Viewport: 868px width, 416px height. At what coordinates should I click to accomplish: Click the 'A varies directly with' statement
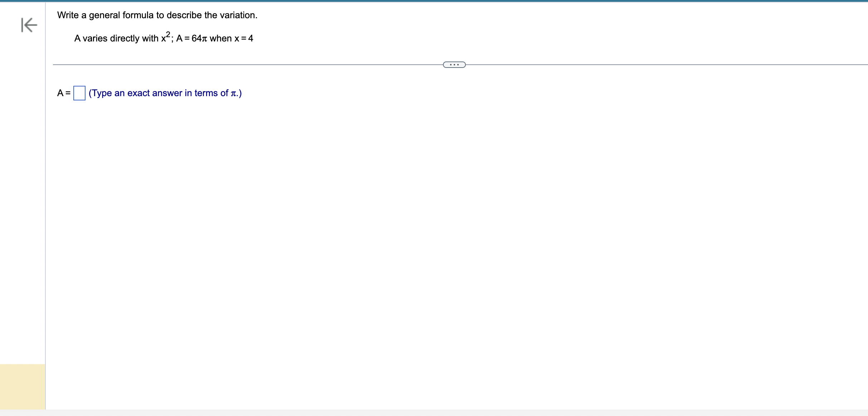116,38
